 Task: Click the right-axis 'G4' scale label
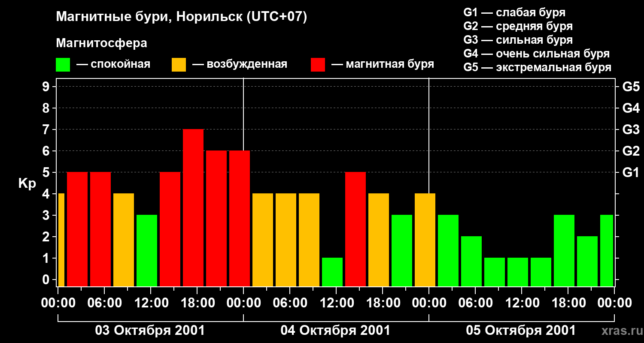pyautogui.click(x=631, y=108)
